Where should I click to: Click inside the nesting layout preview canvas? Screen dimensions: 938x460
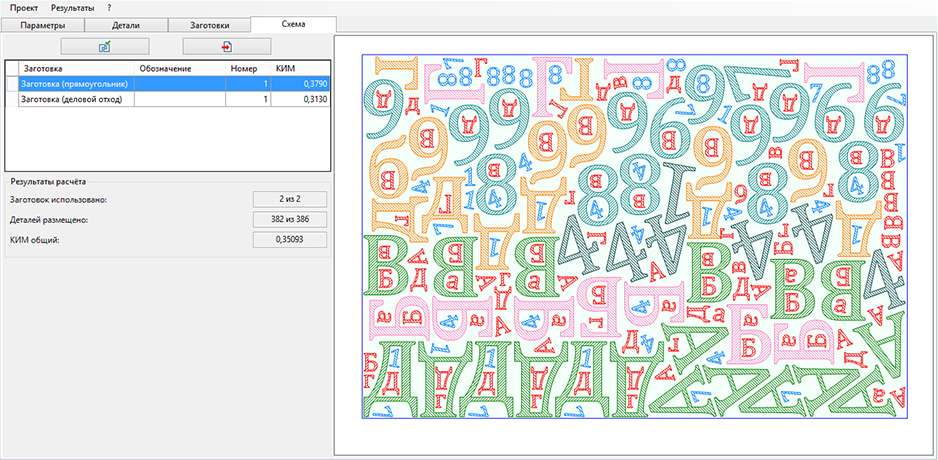pos(635,236)
